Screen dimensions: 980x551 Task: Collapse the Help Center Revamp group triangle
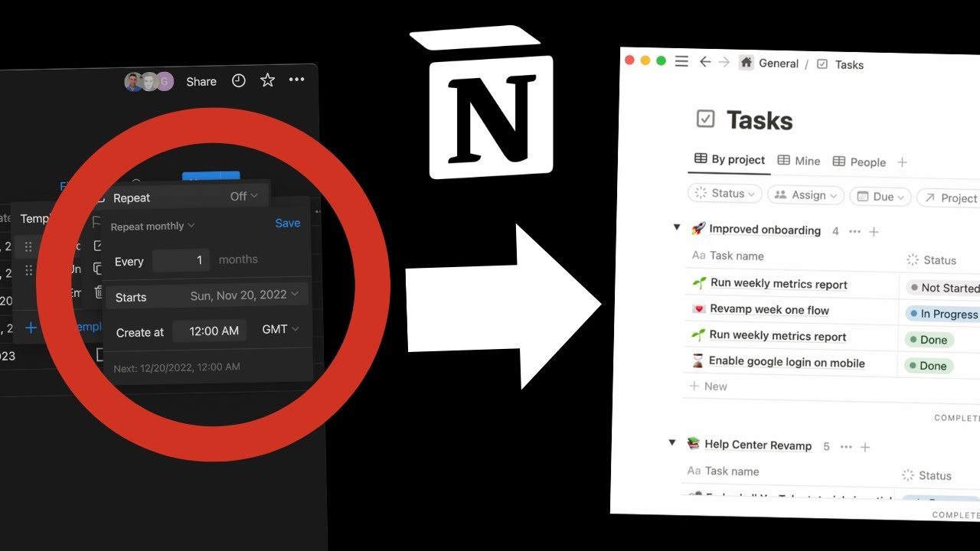coord(671,442)
